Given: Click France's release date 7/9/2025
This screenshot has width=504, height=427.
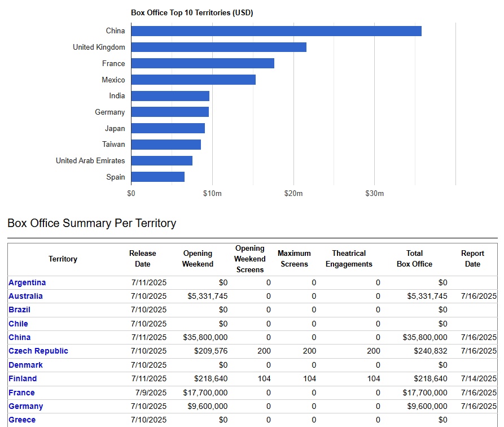Looking at the screenshot, I should (x=151, y=393).
